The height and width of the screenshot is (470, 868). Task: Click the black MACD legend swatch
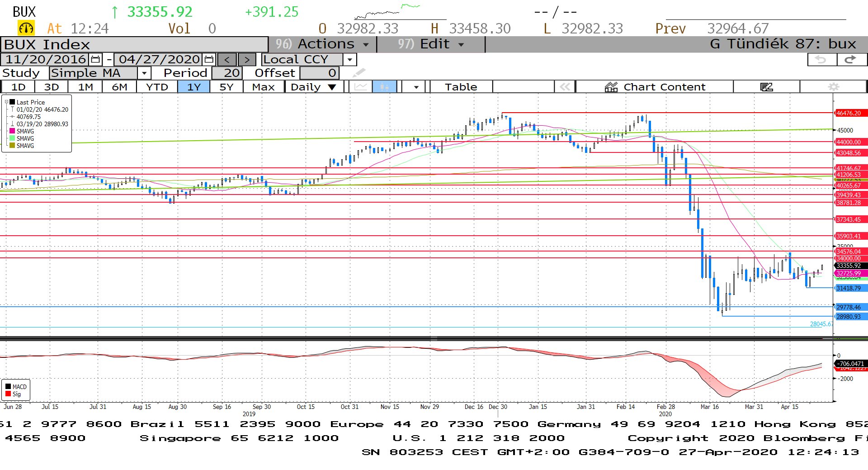pyautogui.click(x=8, y=387)
